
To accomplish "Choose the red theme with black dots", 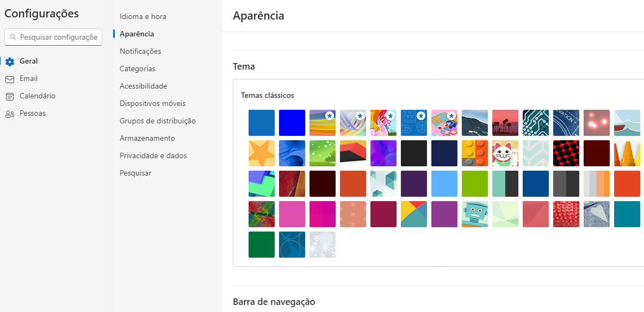I will coord(566,153).
